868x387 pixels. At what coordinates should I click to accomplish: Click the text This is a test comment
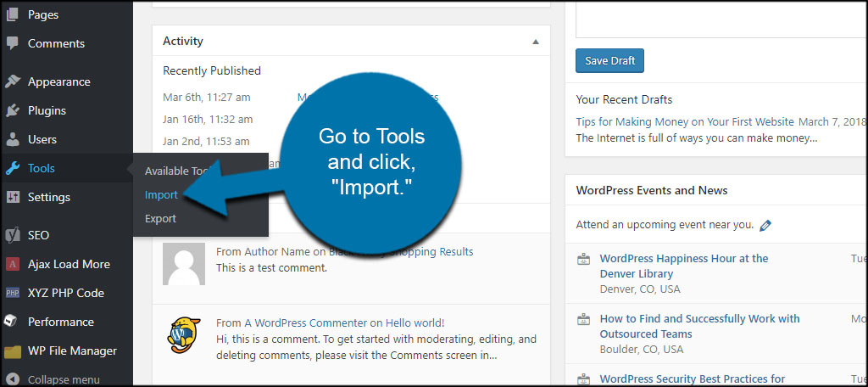(271, 268)
